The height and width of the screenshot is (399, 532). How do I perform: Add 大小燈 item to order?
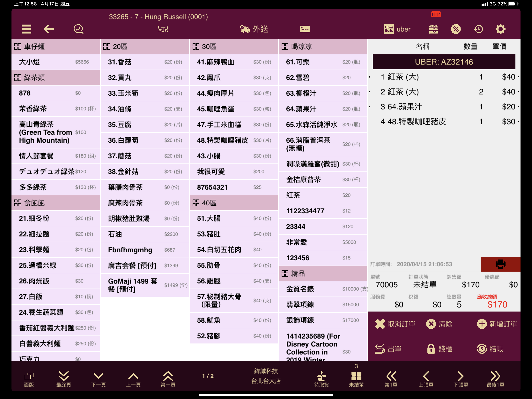click(x=56, y=62)
